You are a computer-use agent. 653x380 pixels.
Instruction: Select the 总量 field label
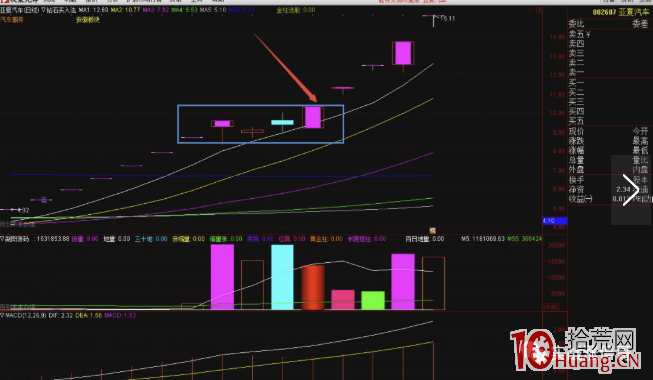(x=576, y=160)
